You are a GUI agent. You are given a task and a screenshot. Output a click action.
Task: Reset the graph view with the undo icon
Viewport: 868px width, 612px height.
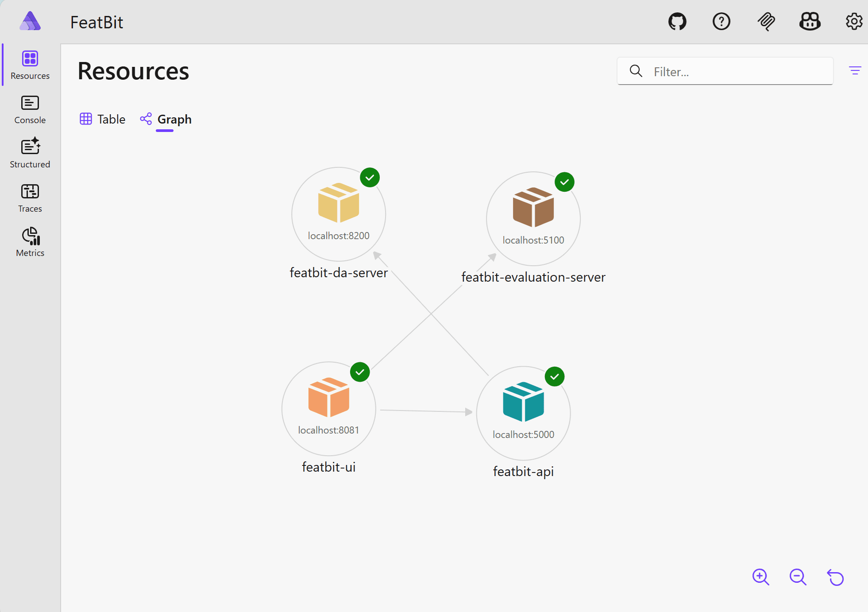pyautogui.click(x=835, y=577)
